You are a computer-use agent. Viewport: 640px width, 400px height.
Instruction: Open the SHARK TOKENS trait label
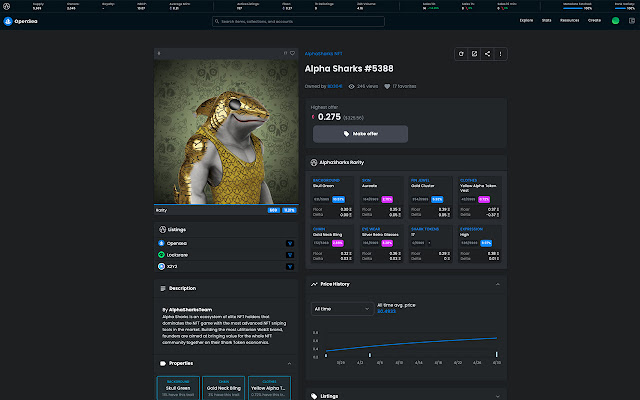pyautogui.click(x=424, y=229)
